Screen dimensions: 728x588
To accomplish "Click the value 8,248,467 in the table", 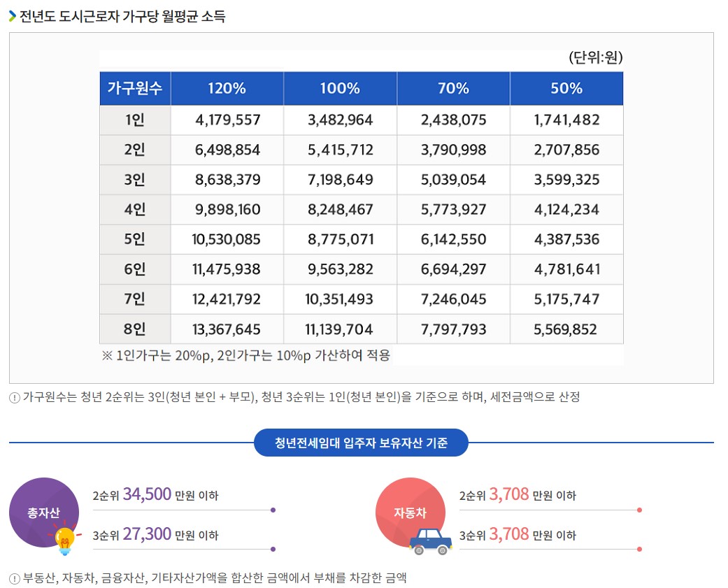I will 341,209.
